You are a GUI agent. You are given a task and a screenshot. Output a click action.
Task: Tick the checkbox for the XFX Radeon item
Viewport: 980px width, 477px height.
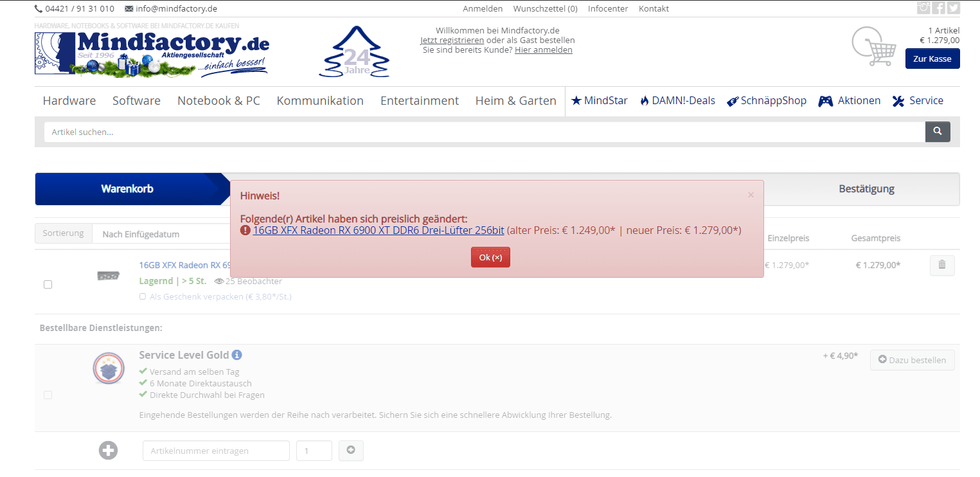pos(48,284)
